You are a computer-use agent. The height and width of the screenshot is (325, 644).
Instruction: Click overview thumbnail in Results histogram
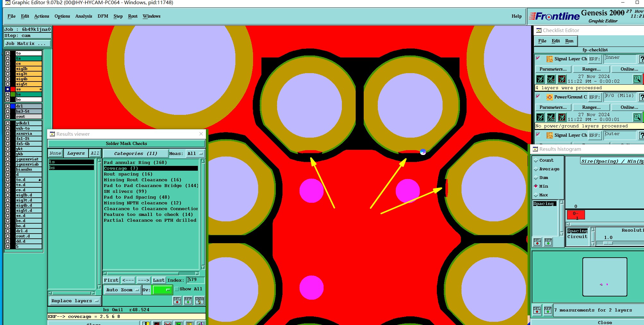[x=605, y=277]
